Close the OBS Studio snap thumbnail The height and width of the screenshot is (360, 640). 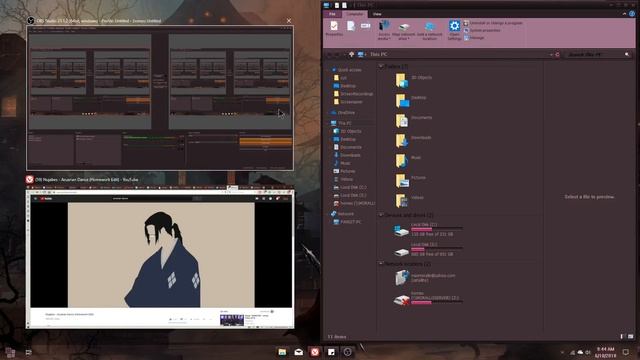289,20
